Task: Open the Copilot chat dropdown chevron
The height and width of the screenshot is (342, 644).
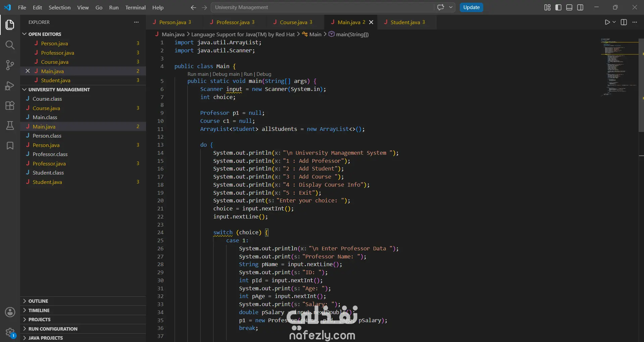Action: 451,7
